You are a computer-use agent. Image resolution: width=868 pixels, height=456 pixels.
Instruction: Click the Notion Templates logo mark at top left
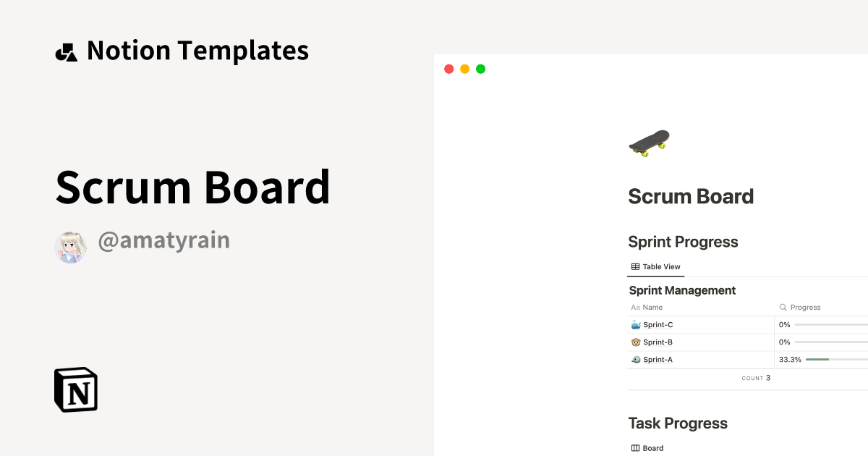[66, 50]
